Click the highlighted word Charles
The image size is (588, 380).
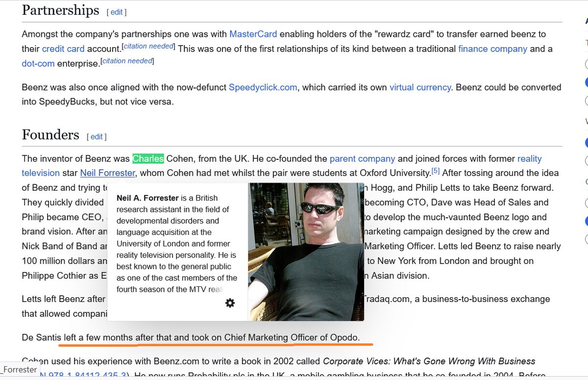(x=148, y=159)
